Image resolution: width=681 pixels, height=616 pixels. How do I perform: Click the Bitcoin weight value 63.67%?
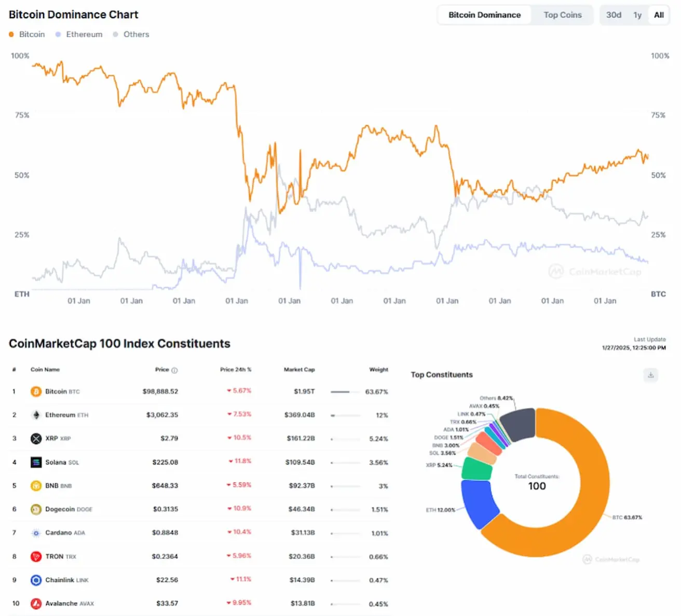pyautogui.click(x=377, y=392)
